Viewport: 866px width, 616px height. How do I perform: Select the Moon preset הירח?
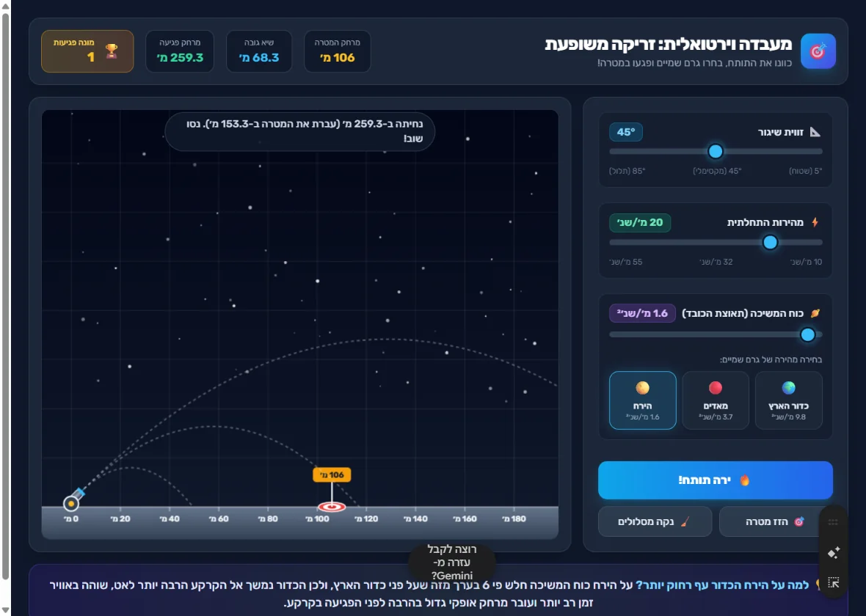(642, 400)
